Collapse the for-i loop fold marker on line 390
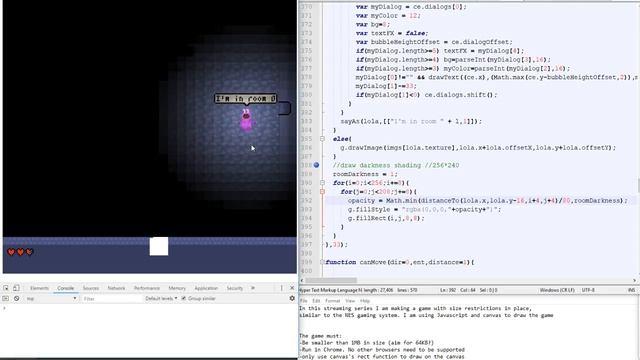Screen dimensions: 640x360 tap(322, 183)
